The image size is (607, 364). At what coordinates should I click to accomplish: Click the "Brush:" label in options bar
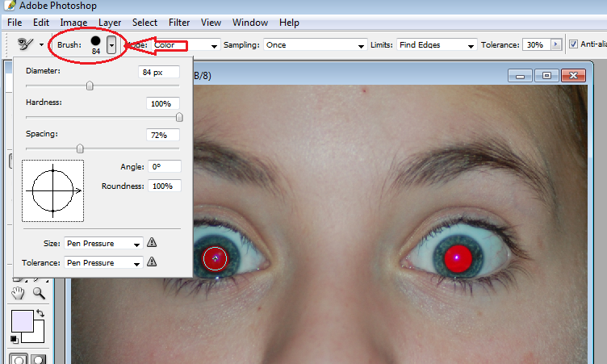click(x=69, y=45)
